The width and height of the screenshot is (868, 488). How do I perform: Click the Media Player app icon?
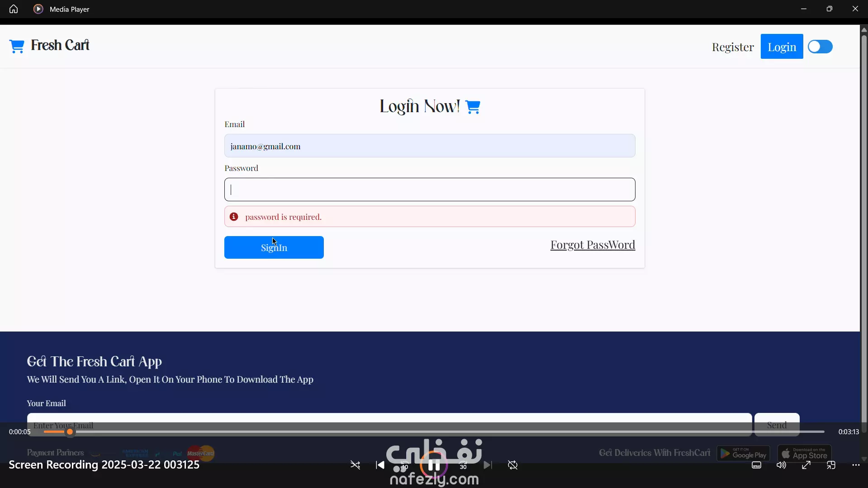38,9
